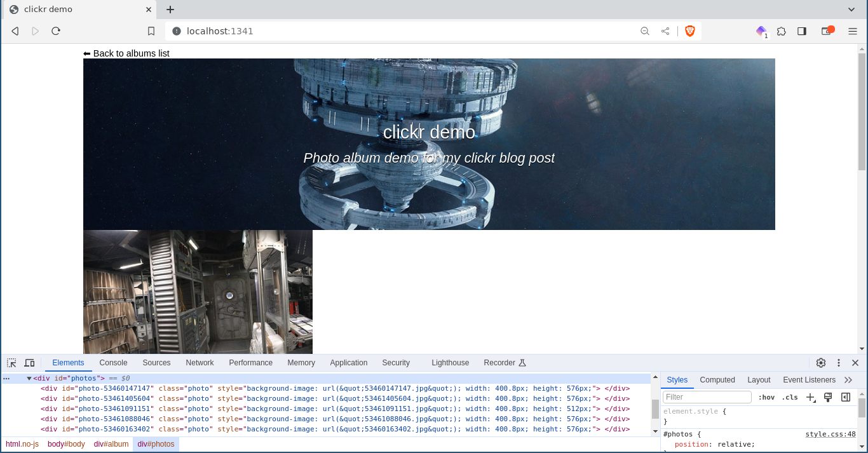
Task: Toggle rendering emulations paintbrush icon
Action: coord(828,397)
